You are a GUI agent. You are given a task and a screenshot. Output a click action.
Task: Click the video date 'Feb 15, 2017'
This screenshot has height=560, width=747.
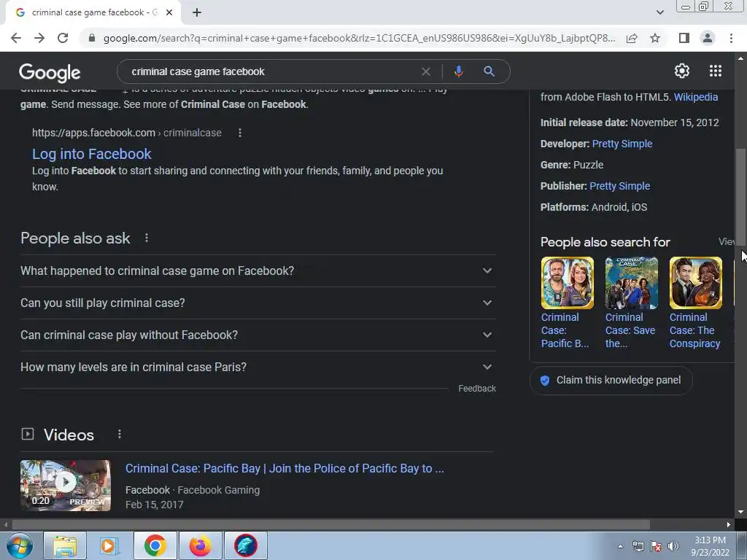(x=155, y=505)
